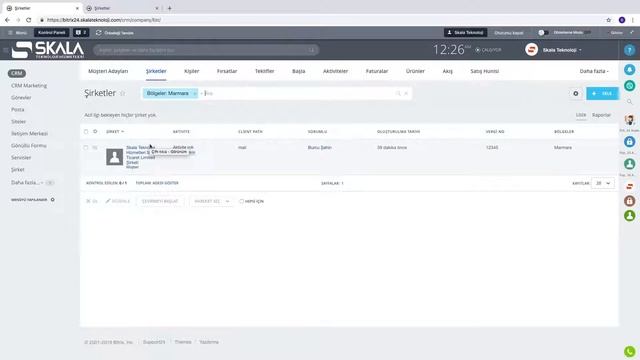This screenshot has width=640, height=360.
Task: Bookmark the page with star icon
Action: [x=609, y=20]
